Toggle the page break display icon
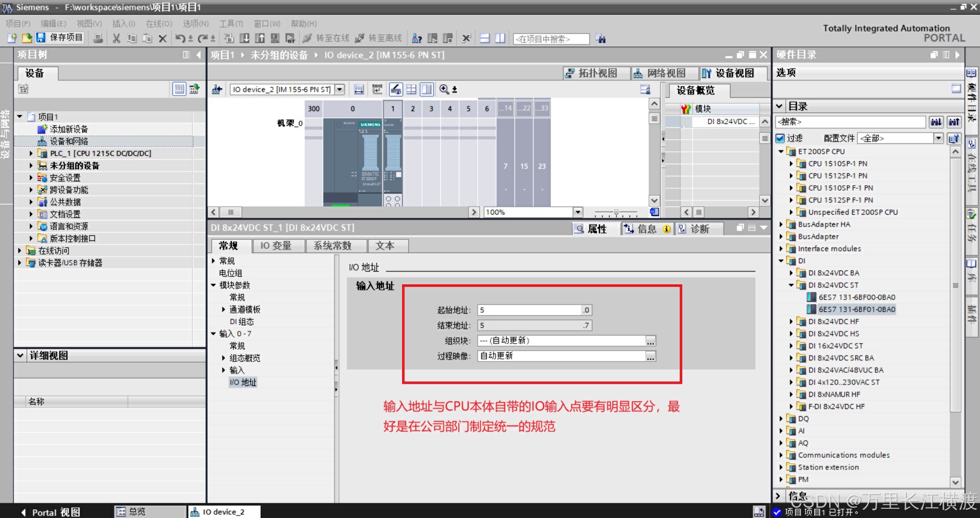 411,89
